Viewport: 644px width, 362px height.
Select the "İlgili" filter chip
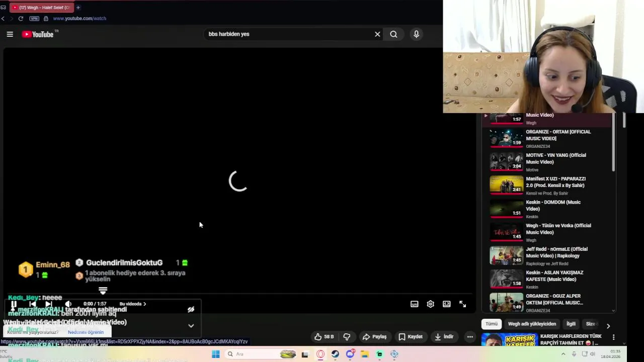coord(571,324)
